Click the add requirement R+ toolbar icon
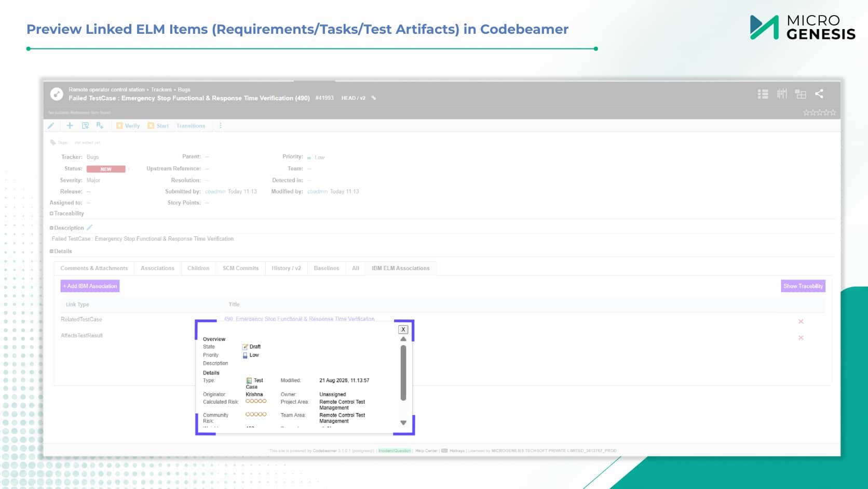 pos(100,126)
